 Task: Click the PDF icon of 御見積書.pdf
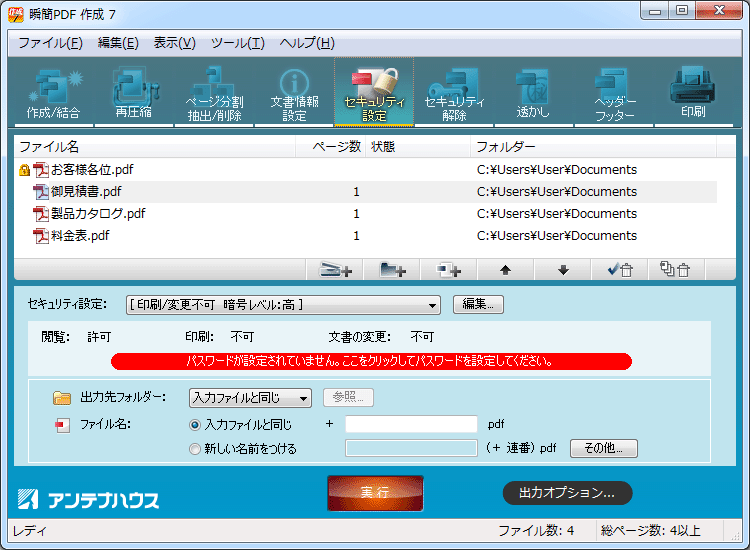[x=41, y=192]
